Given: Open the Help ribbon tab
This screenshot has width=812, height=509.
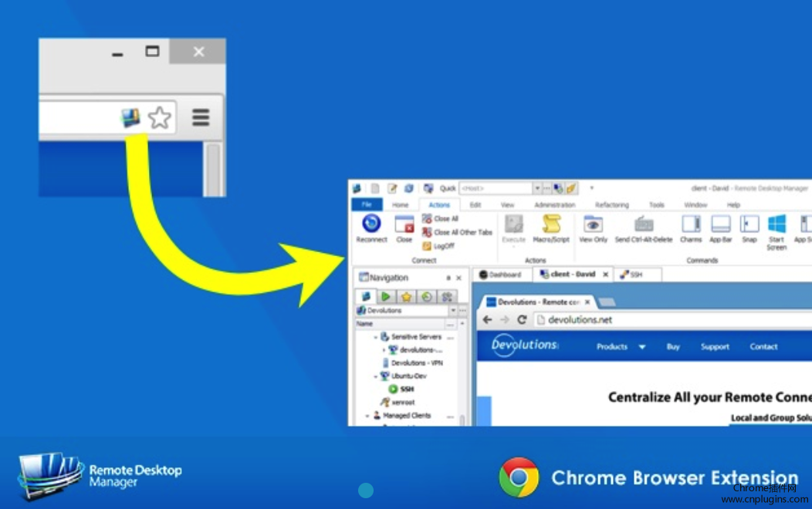Looking at the screenshot, I should pyautogui.click(x=733, y=205).
